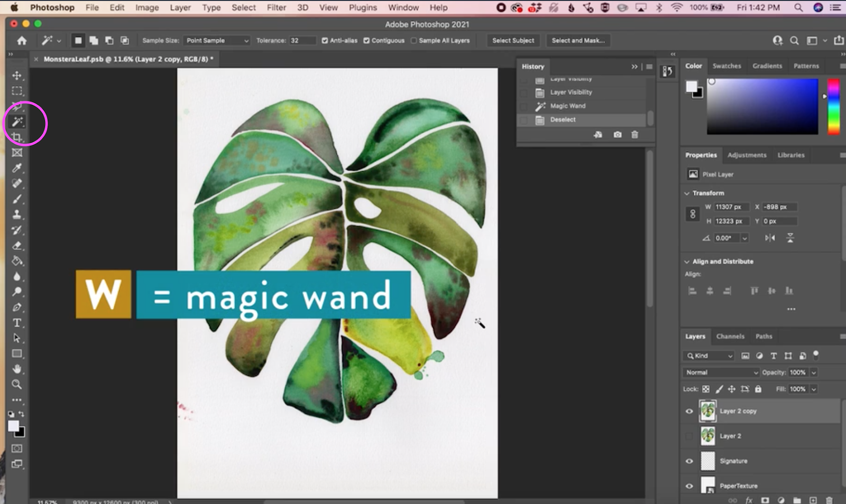Collapse the Transform section in Properties

tap(686, 193)
